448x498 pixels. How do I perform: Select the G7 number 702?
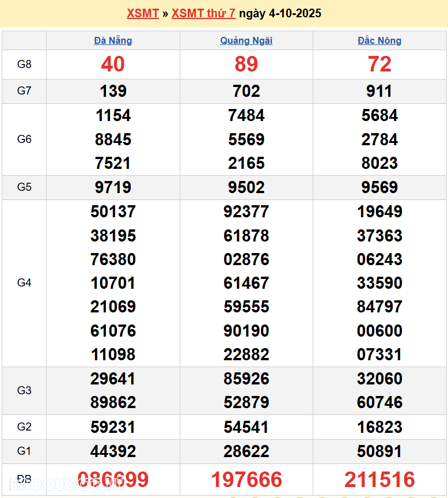[x=246, y=91]
